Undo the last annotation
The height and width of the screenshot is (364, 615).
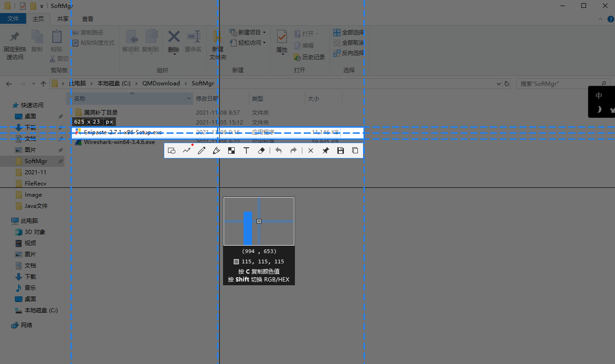pos(279,150)
